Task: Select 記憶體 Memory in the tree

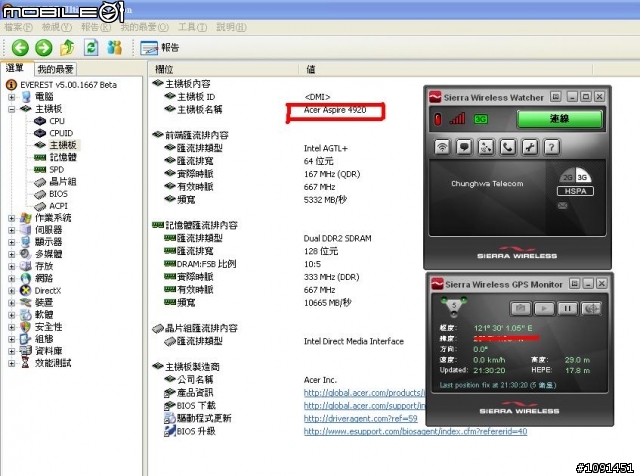Action: [x=63, y=157]
